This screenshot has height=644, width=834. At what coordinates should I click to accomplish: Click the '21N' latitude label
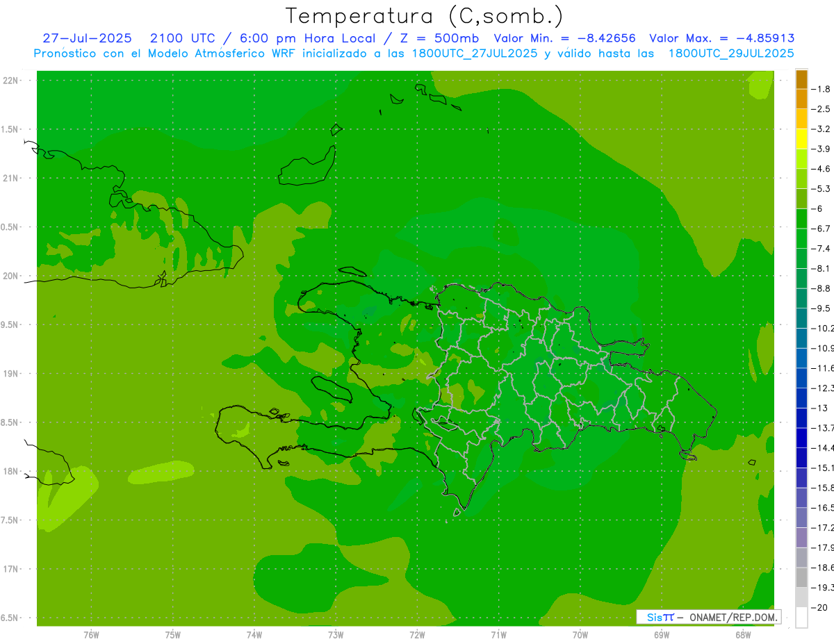pyautogui.click(x=10, y=179)
